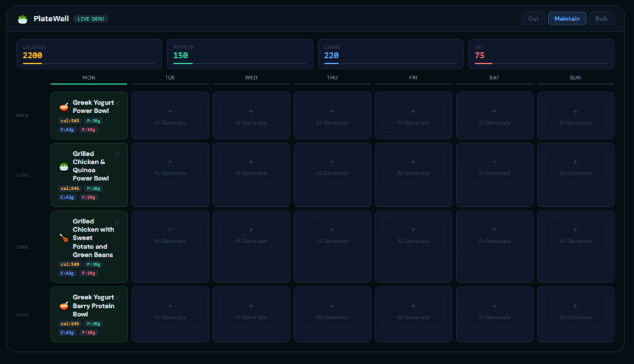
Task: AI Generate dinner for Thursday
Action: (332, 234)
